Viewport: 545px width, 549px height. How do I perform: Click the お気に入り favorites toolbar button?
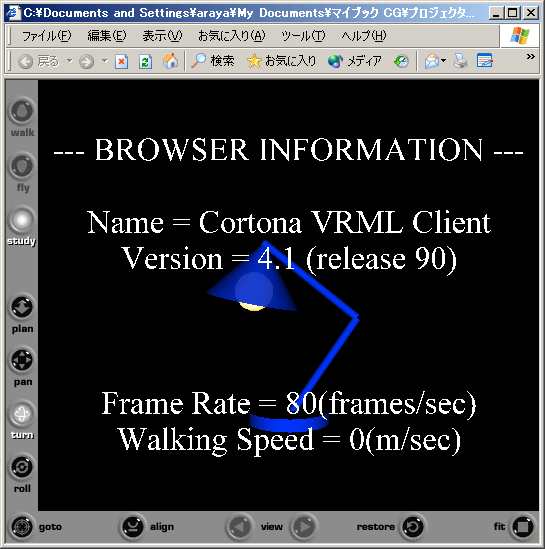(x=282, y=61)
